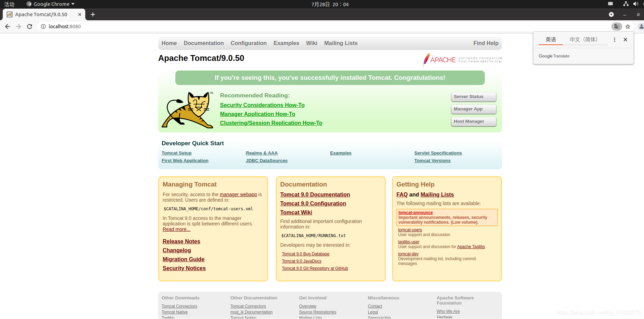Image resolution: width=644 pixels, height=319 pixels.
Task: Open the volume icon in system tray
Action: [x=635, y=4]
